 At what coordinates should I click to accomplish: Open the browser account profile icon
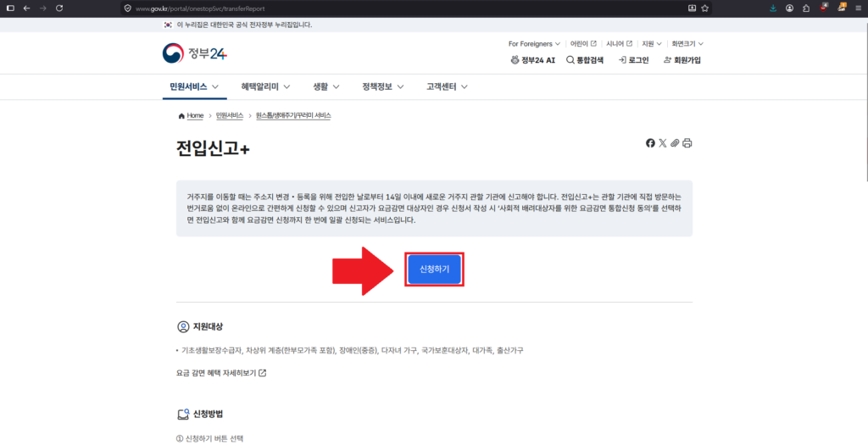click(789, 8)
